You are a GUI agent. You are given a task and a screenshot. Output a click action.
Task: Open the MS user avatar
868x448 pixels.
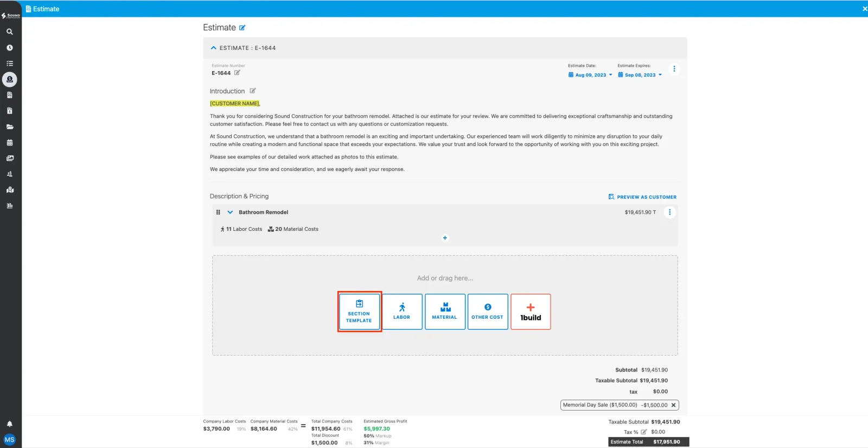(10, 439)
